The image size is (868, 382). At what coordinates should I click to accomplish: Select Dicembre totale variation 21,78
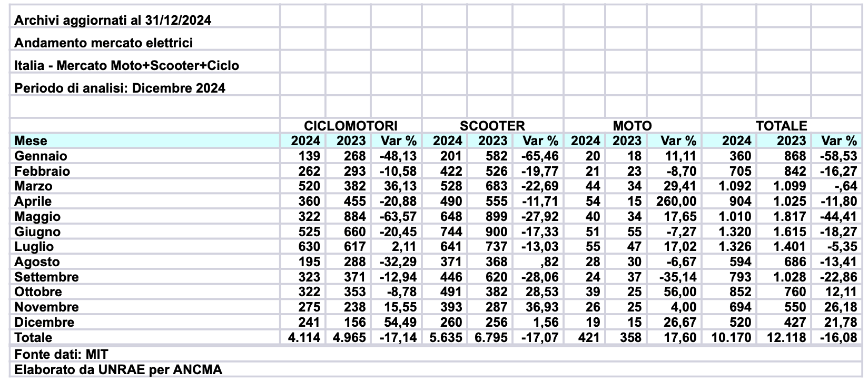point(842,323)
